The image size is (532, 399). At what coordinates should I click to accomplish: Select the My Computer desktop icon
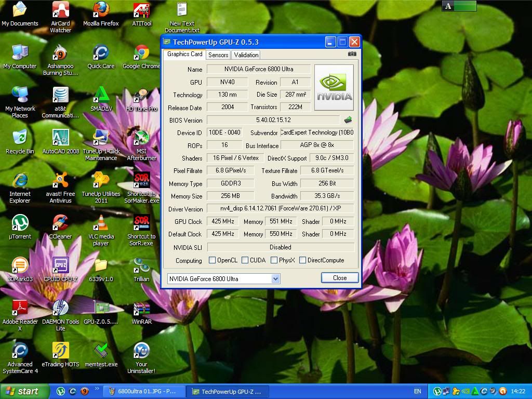(x=20, y=57)
